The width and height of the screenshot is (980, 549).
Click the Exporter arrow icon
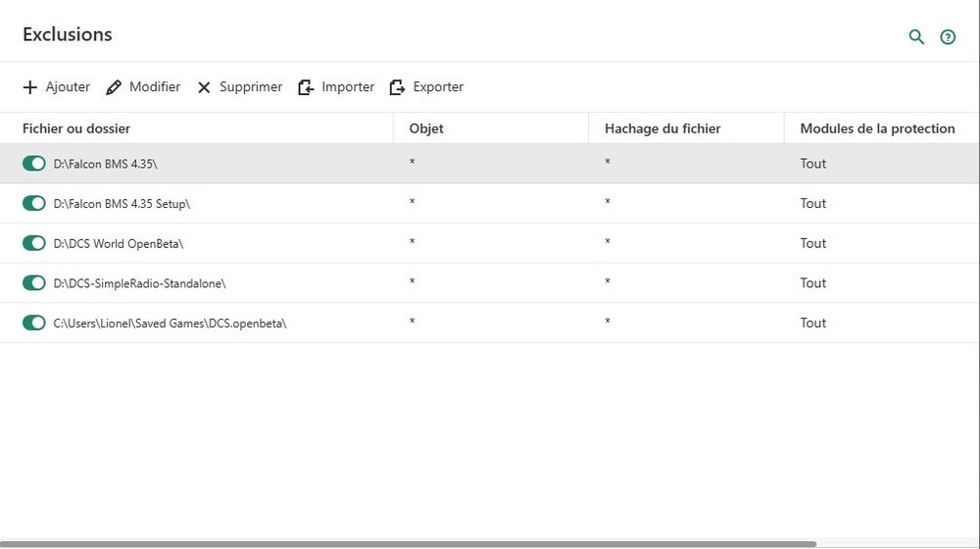[x=397, y=87]
